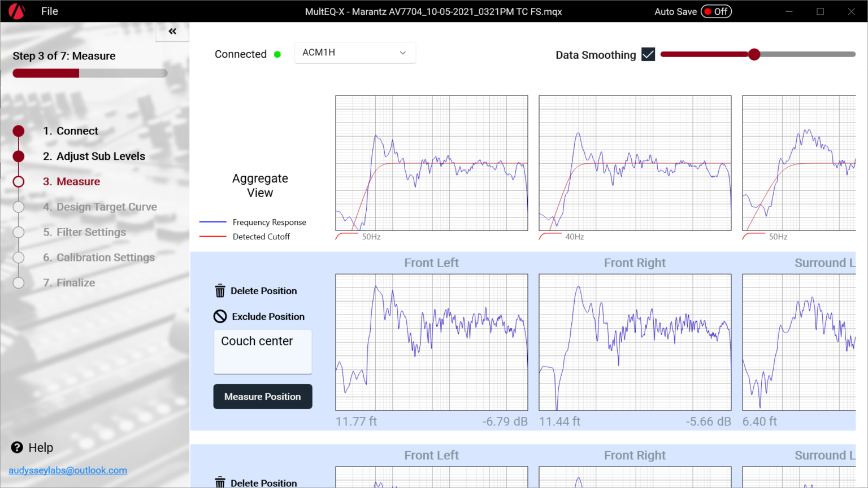Click the 40Hz detected cutoff icon
Viewport: 868px width, 488px height.
pos(550,236)
